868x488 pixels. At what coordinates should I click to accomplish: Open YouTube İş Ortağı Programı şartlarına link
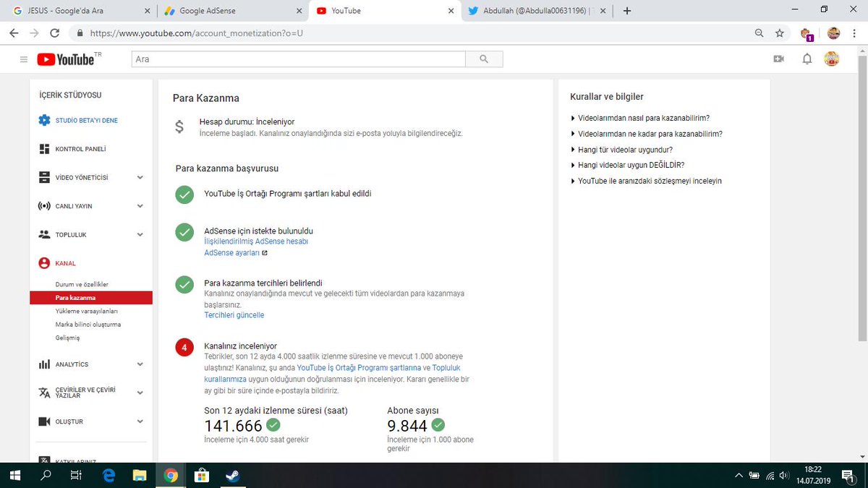coord(359,367)
